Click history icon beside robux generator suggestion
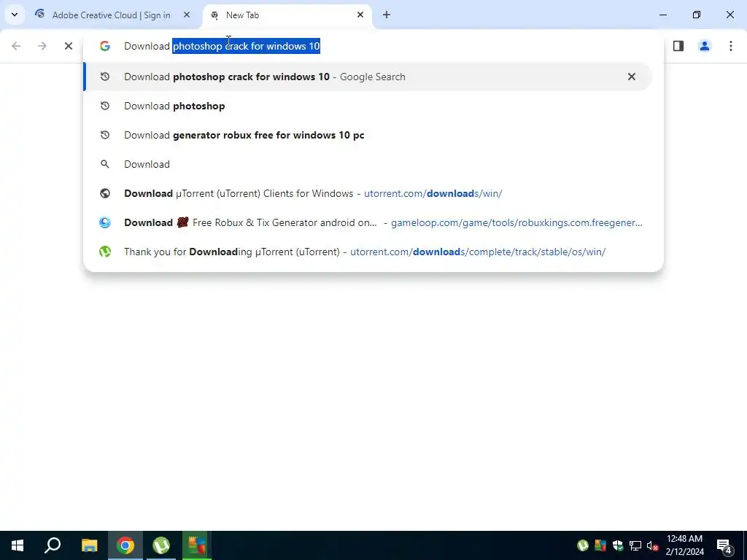Image resolution: width=747 pixels, height=560 pixels. (105, 135)
